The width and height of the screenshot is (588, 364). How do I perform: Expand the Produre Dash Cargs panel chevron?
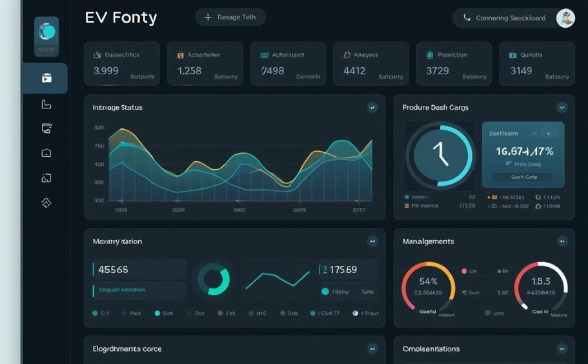tap(562, 107)
